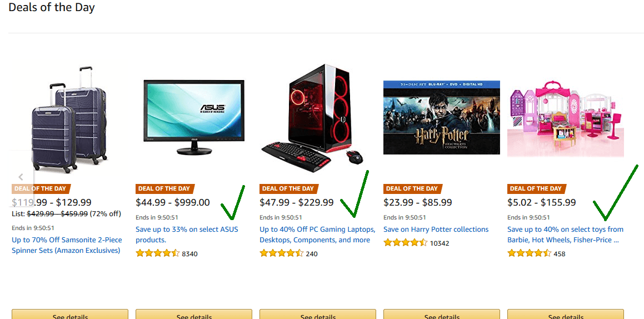
Task: Click the previous carousel arrow chevron
Action: tap(21, 177)
